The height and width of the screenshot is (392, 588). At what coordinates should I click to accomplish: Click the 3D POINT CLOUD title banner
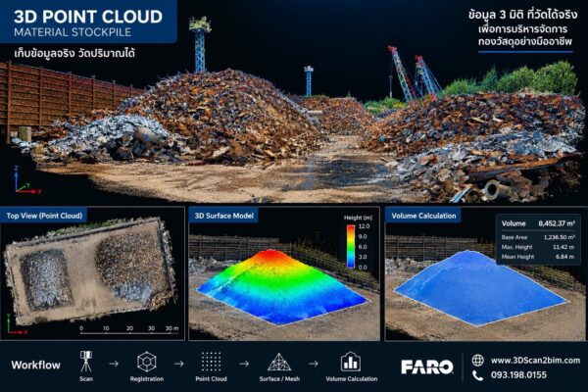click(x=88, y=22)
